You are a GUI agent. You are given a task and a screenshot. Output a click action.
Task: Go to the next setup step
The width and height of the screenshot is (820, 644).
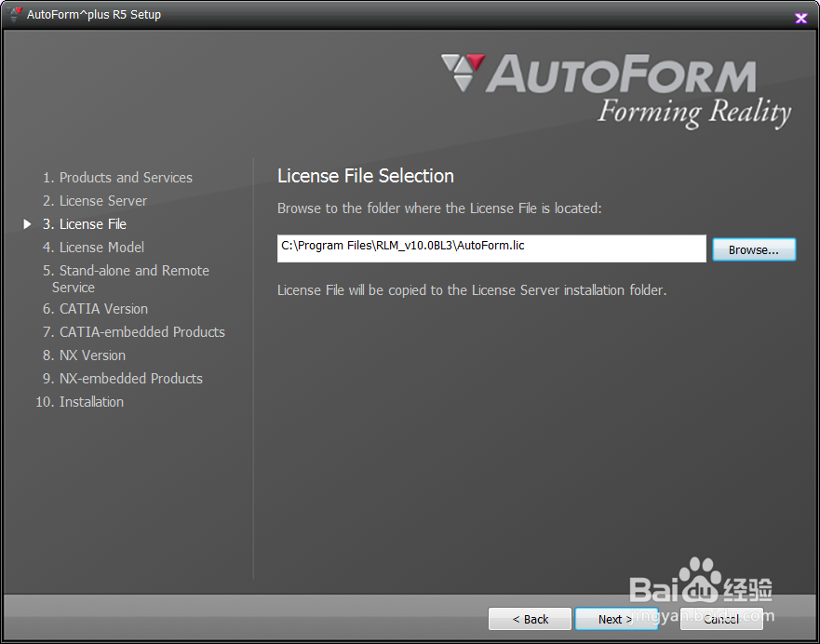click(x=615, y=619)
